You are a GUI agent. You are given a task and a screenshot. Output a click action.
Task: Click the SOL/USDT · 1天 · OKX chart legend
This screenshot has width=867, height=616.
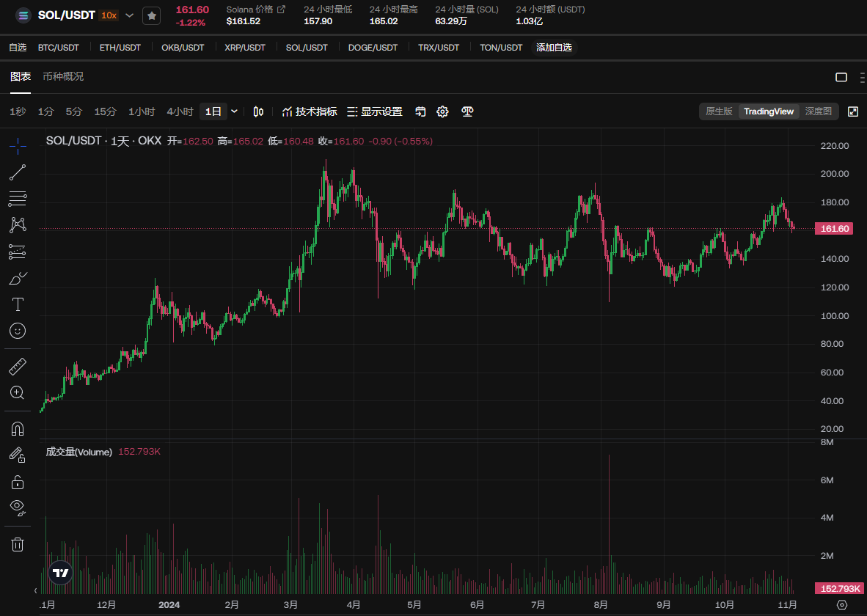coord(103,141)
